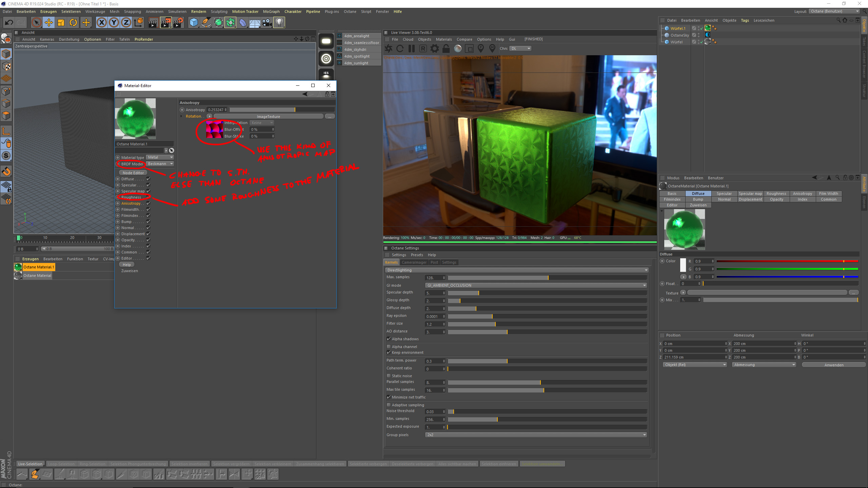Open the Chn channel dropdown
This screenshot has height=488, width=868.
(x=520, y=48)
